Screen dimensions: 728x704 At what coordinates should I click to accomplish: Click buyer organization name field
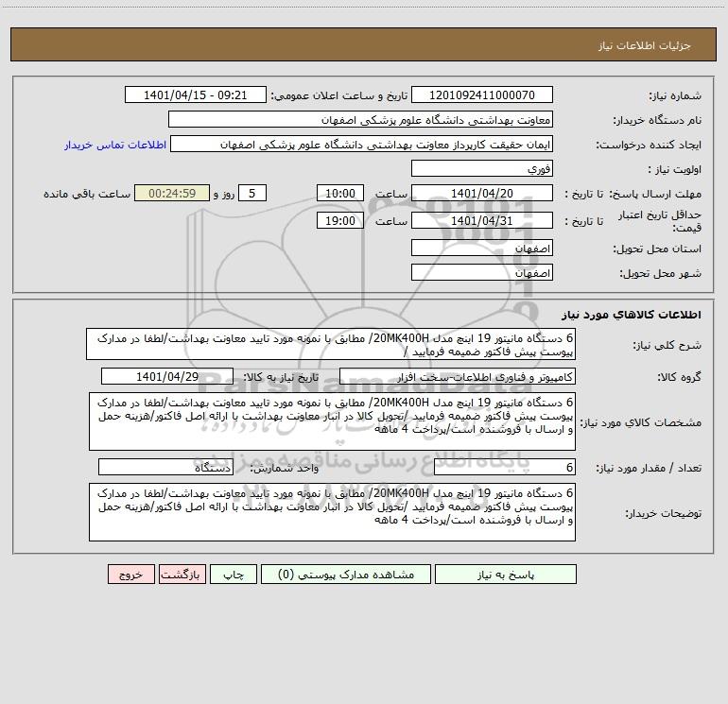(x=360, y=120)
